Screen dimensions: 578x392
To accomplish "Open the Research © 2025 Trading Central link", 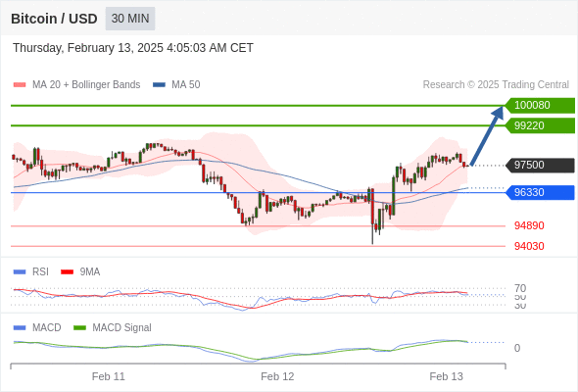I will [x=496, y=85].
